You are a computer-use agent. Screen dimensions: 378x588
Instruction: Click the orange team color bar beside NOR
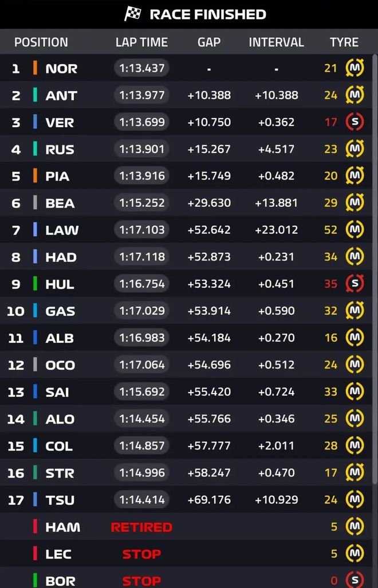click(35, 68)
